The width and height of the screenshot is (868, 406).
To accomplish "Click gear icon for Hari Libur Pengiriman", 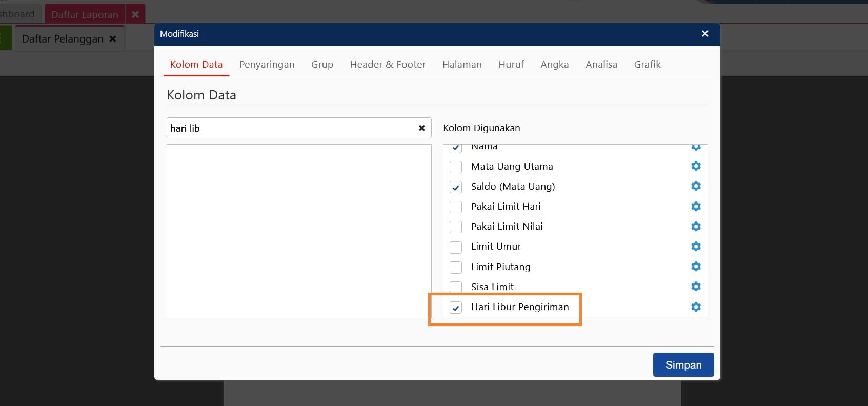I will coord(696,307).
